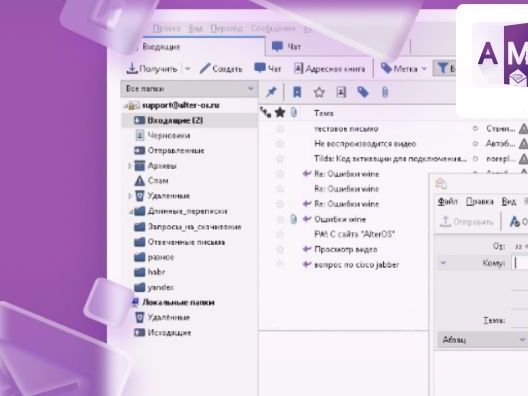Collapse the support@alter-os.ru account tree

(125, 106)
